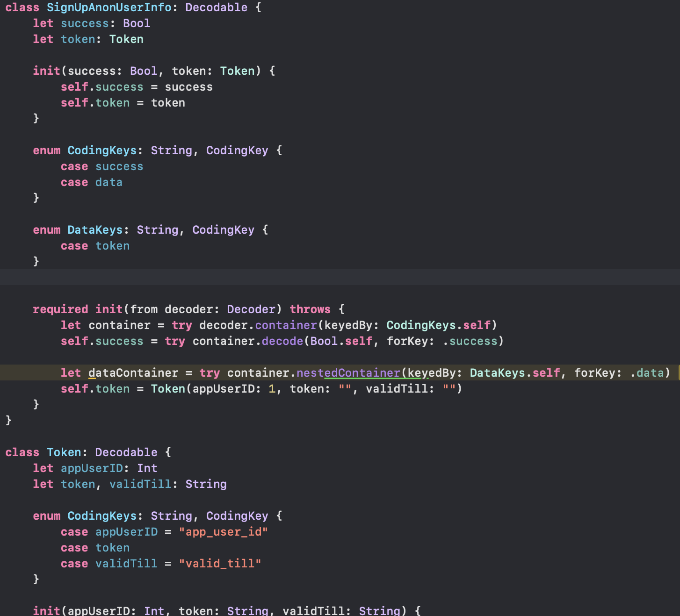Click 'case token' inside DataKeys enum

[95, 246]
